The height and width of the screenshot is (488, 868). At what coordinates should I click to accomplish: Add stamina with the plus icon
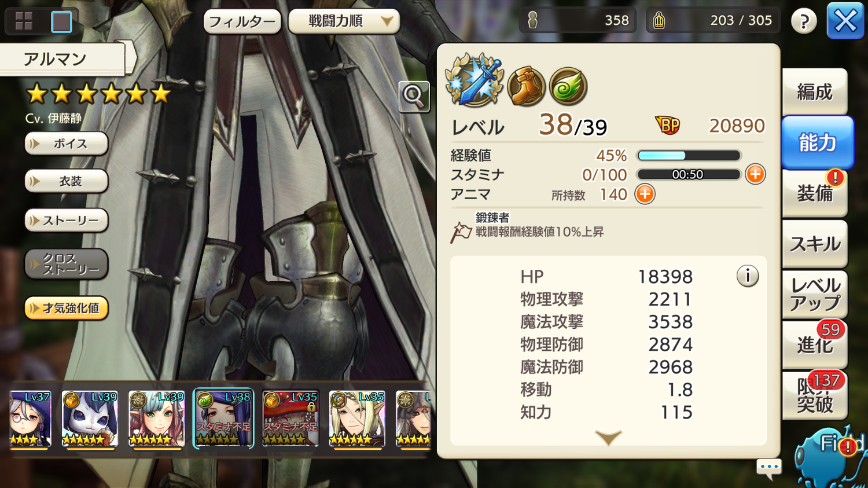pyautogui.click(x=755, y=174)
